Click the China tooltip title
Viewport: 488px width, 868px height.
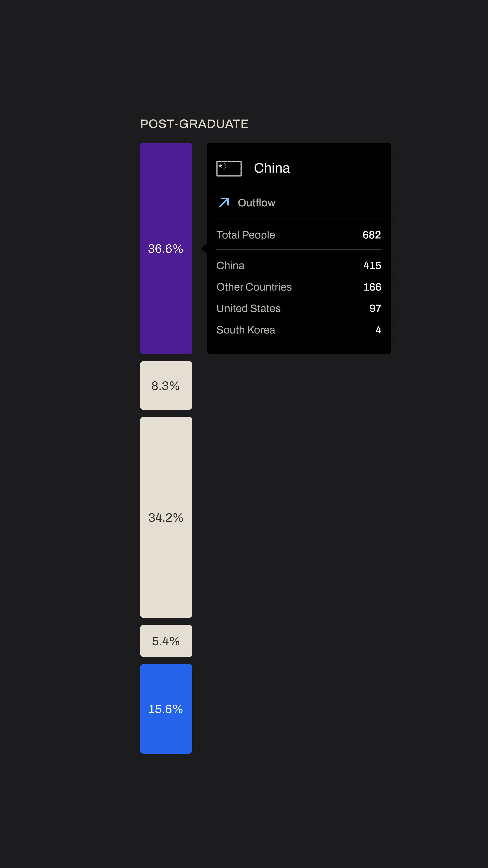(272, 168)
